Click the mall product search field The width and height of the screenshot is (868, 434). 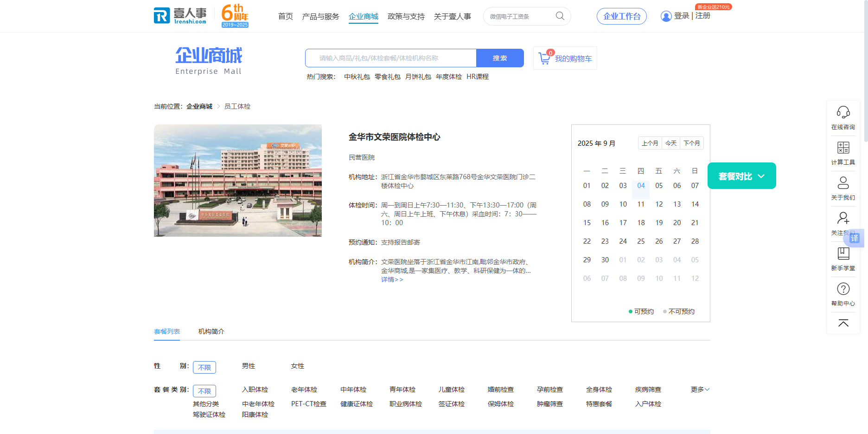[x=391, y=58]
